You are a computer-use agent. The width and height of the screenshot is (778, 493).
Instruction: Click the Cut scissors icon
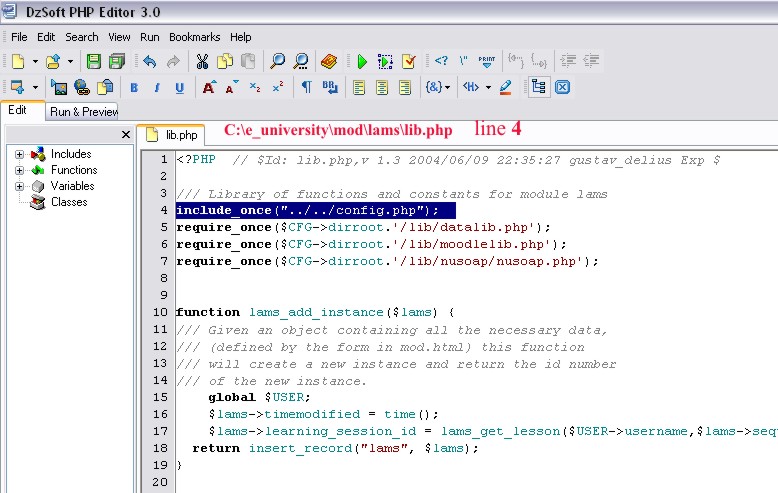coord(202,61)
